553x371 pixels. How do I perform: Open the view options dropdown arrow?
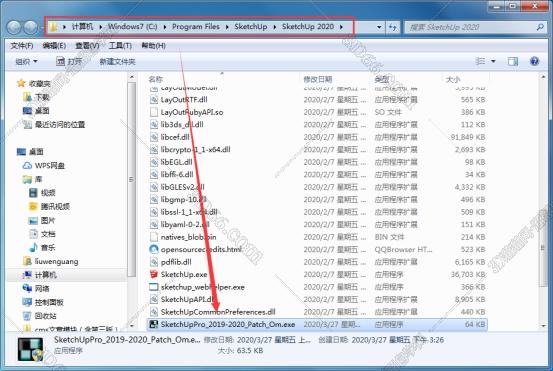tap(493, 61)
